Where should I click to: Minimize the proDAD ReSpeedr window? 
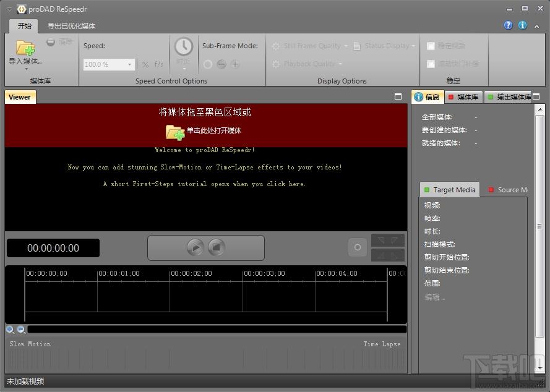tap(509, 9)
